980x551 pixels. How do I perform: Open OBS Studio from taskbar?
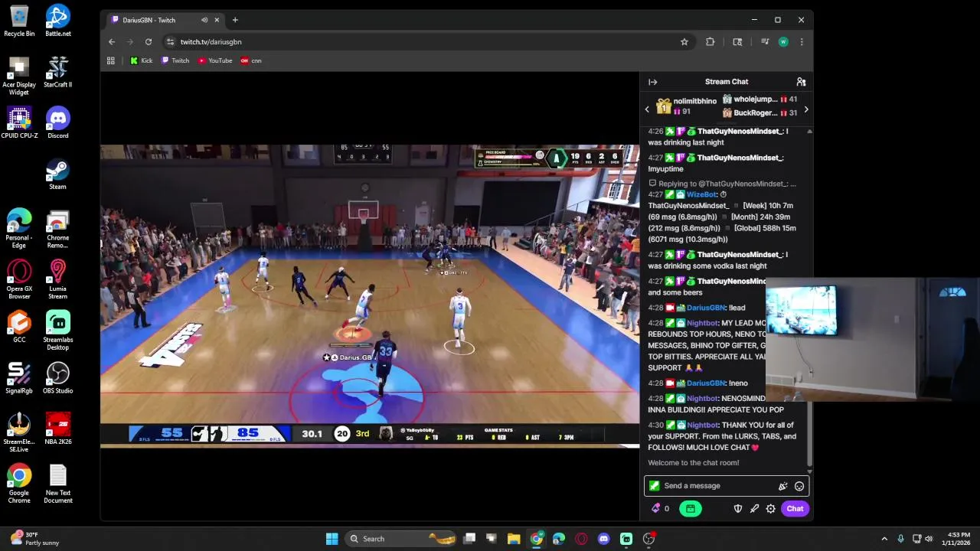click(648, 539)
